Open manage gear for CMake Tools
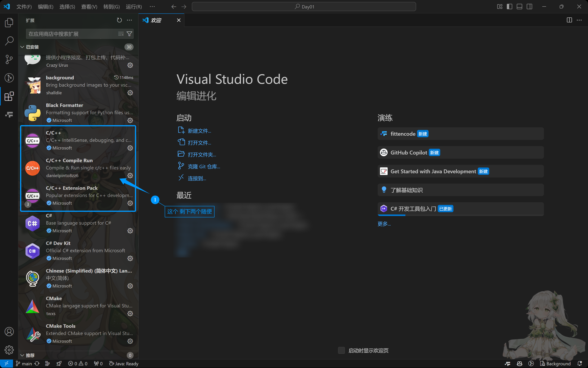The height and width of the screenshot is (368, 588). click(130, 341)
